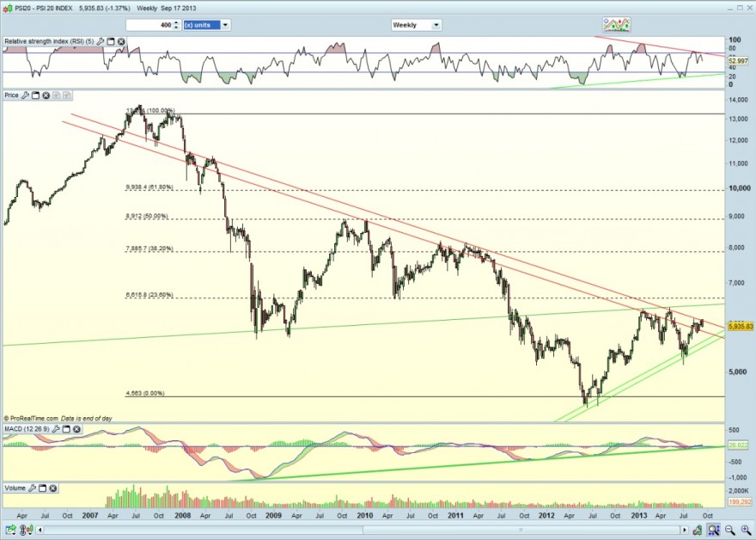The image size is (756, 540).
Task: Zoom out the chart
Action: [730, 530]
